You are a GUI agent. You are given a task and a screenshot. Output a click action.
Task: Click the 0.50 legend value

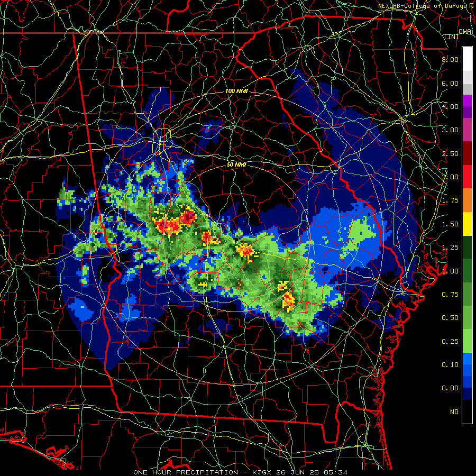point(450,318)
